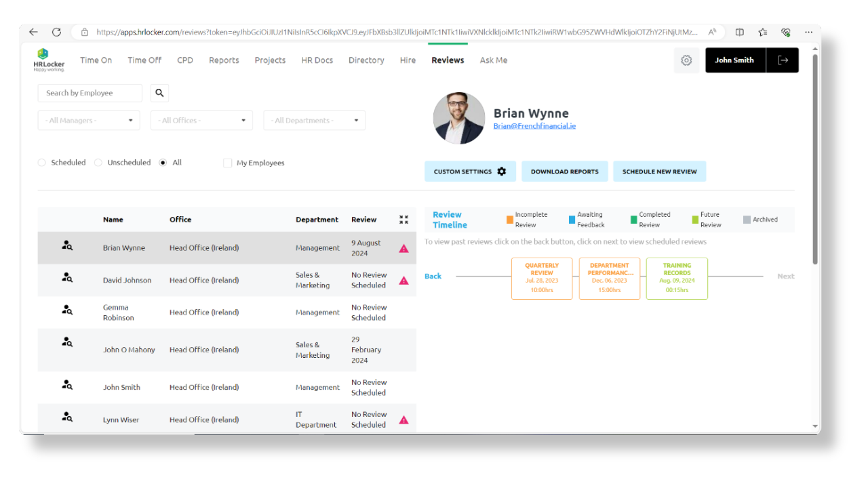Open the All Offices dropdown
Image resolution: width=868 pixels, height=488 pixels.
pyautogui.click(x=201, y=120)
